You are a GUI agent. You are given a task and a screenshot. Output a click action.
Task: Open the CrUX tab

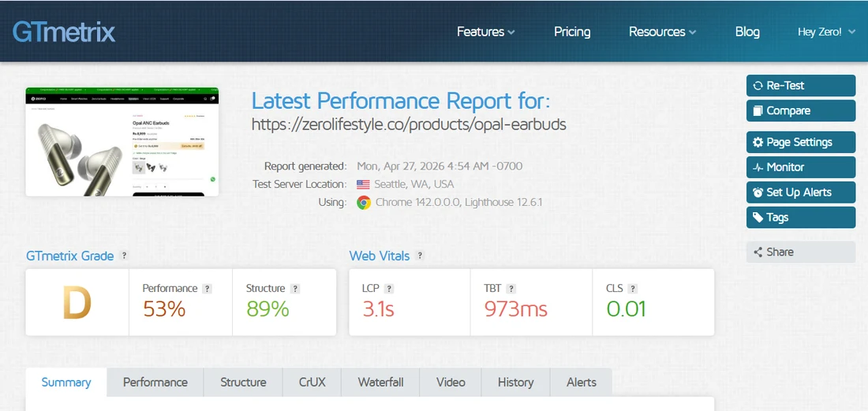[312, 383]
